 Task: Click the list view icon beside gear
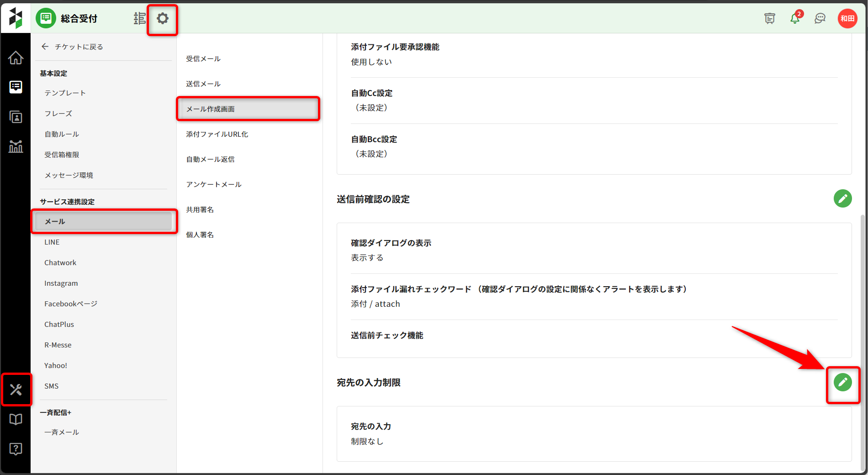pos(139,19)
